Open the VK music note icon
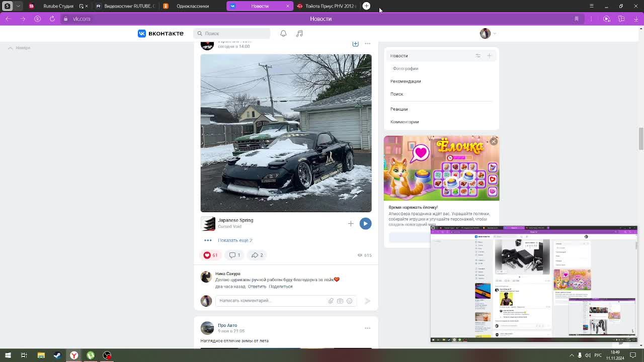 tap(299, 33)
